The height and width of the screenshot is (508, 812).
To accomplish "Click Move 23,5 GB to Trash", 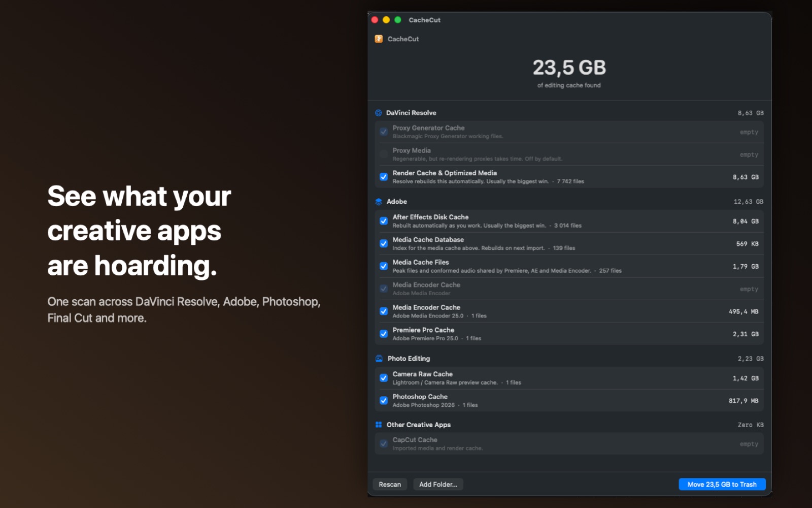I will 722,485.
